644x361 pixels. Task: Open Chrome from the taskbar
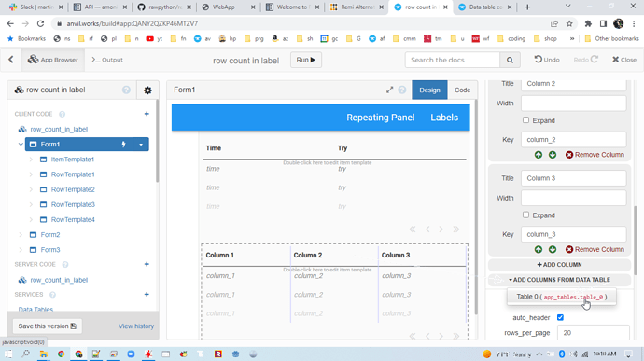61,354
